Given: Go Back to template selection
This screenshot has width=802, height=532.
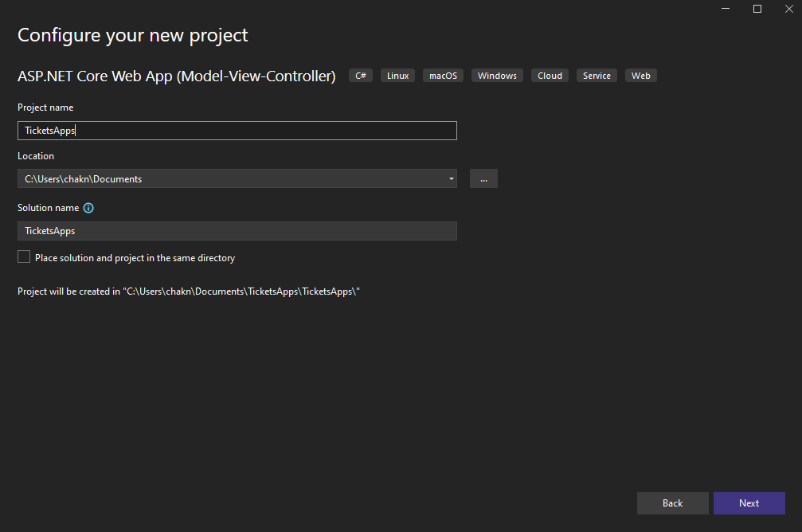Looking at the screenshot, I should 673,503.
